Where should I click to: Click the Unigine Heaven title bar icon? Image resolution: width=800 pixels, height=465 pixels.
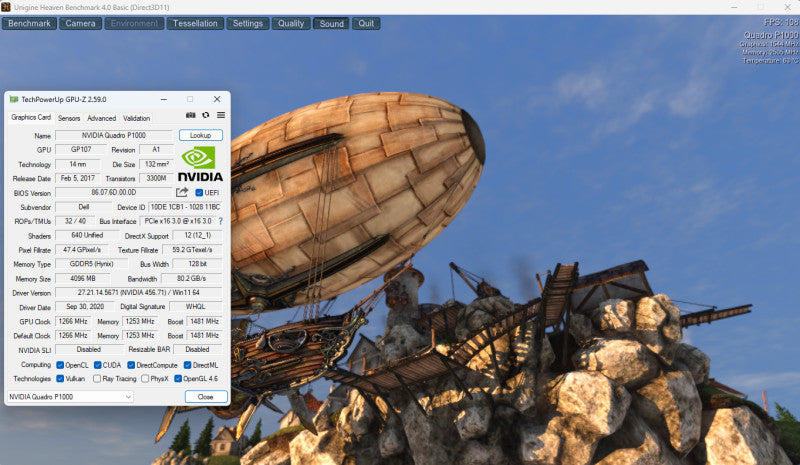click(6, 7)
